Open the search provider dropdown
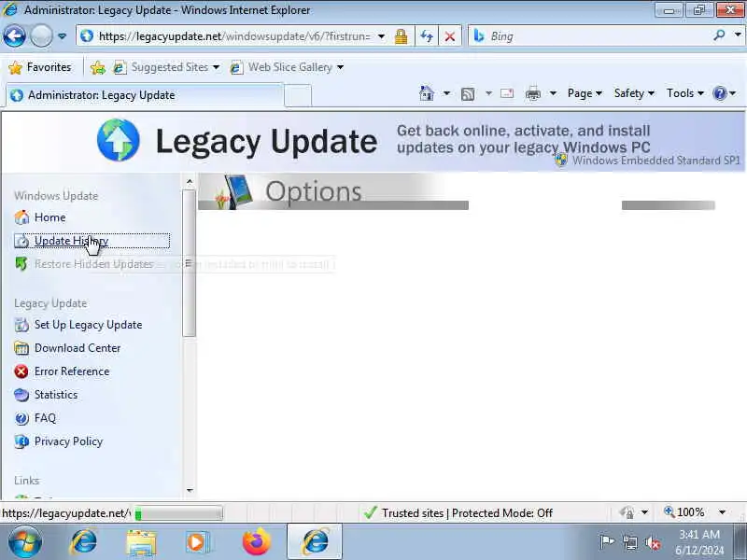 [x=738, y=35]
